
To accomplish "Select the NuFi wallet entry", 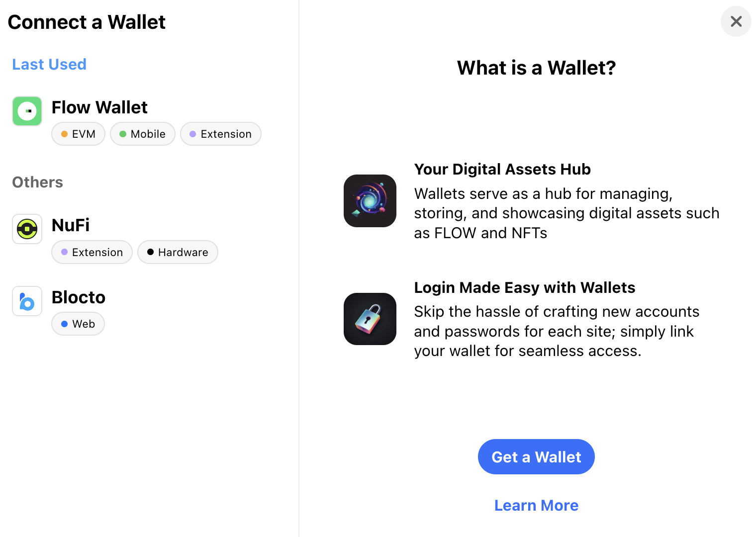I will 70,225.
